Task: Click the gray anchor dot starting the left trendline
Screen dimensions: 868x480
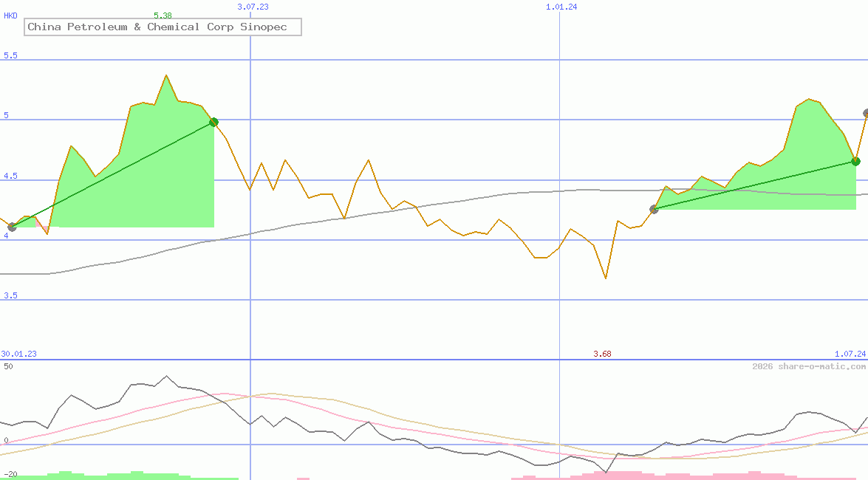Action: click(10, 225)
